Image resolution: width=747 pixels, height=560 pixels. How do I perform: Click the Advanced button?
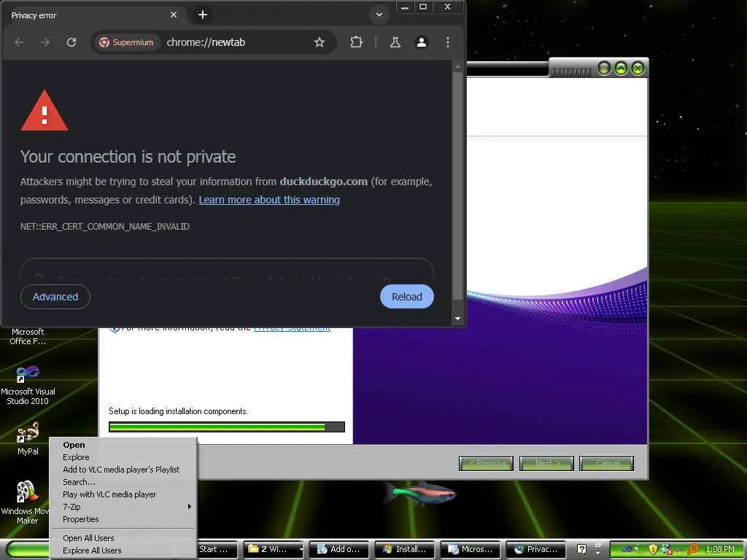point(55,297)
